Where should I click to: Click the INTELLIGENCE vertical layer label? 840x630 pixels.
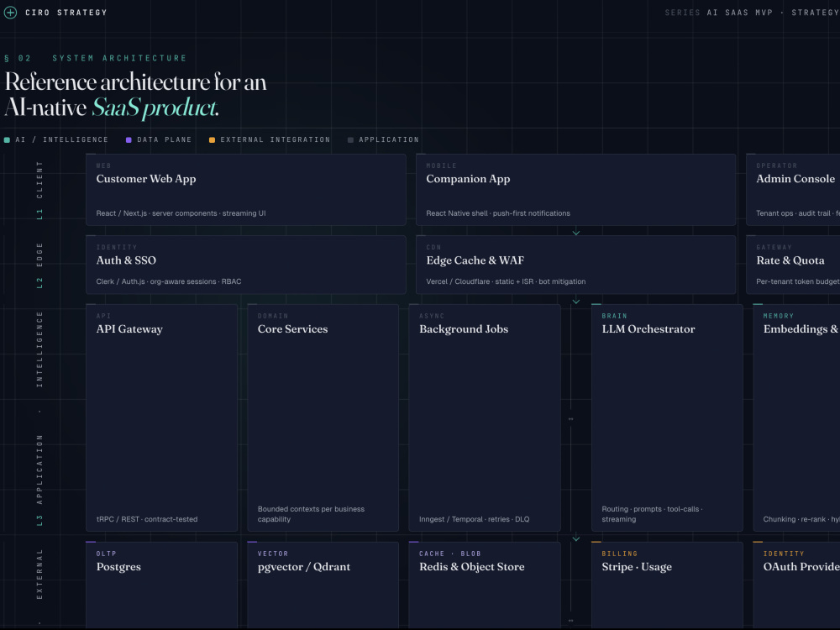[x=39, y=349]
